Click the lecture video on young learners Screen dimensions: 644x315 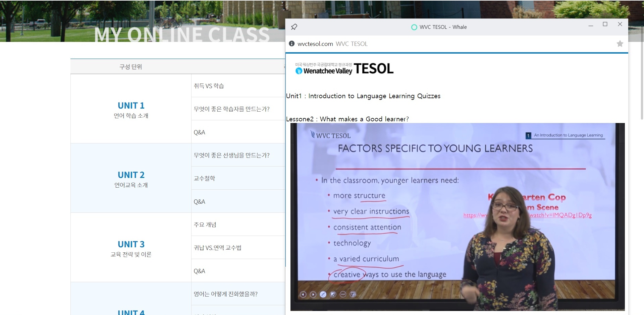458,217
